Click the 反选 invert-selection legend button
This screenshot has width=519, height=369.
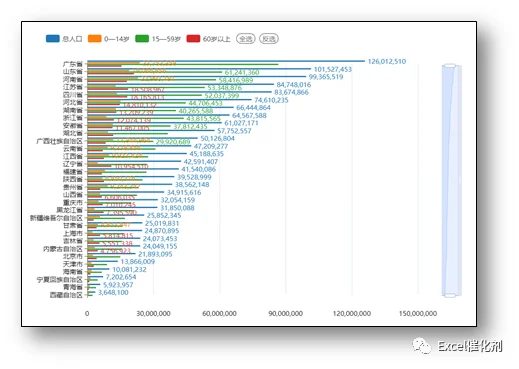tap(269, 39)
